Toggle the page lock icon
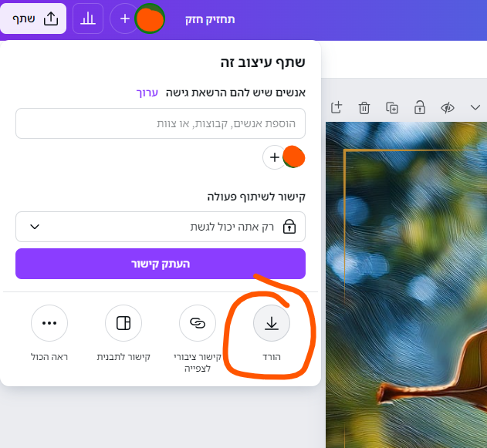Viewport: 487px width, 448px height. coord(420,108)
